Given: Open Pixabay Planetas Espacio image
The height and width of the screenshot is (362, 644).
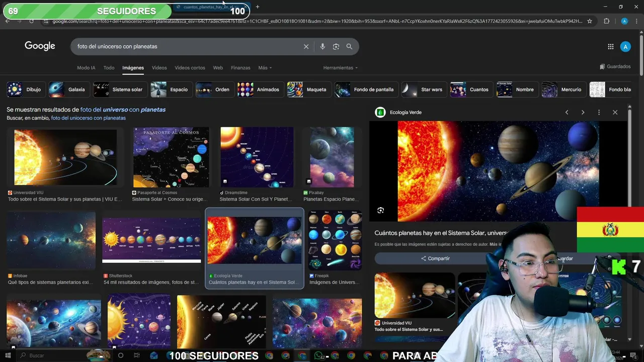Looking at the screenshot, I should point(332,157).
